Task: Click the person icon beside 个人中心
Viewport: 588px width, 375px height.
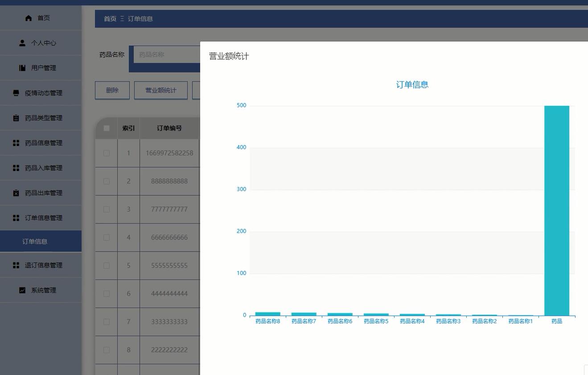Action: click(x=22, y=43)
